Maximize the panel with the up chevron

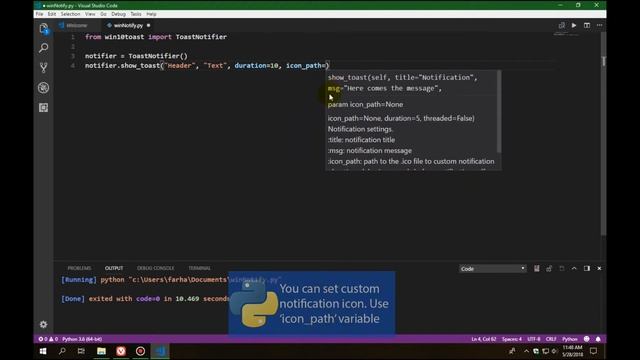[574, 268]
